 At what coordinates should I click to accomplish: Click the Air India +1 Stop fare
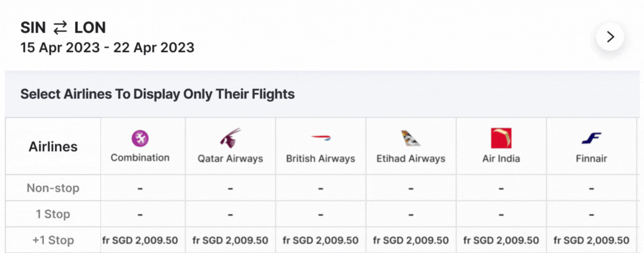(501, 240)
